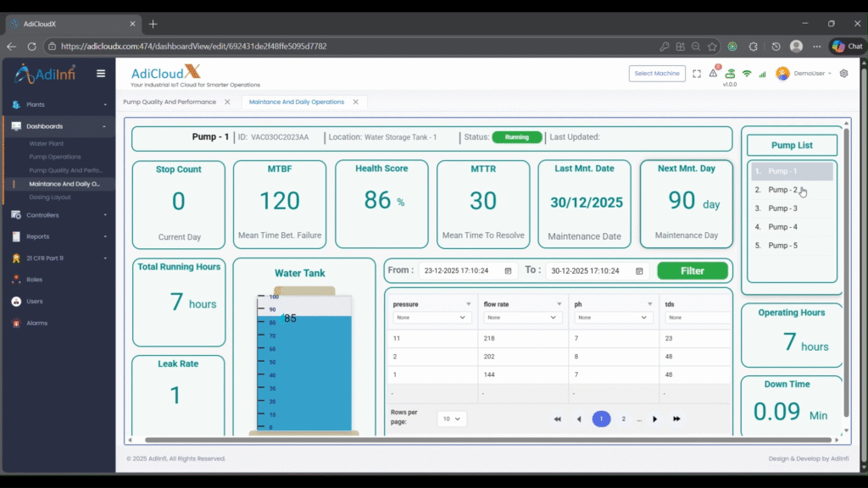The image size is (868, 488).
Task: Click the Wi-Fi status icon in the header
Action: [x=747, y=74]
